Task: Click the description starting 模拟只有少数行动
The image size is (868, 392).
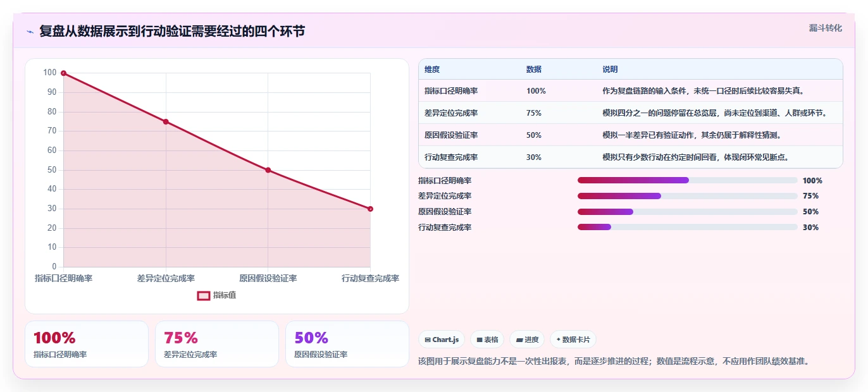Action: click(696, 157)
